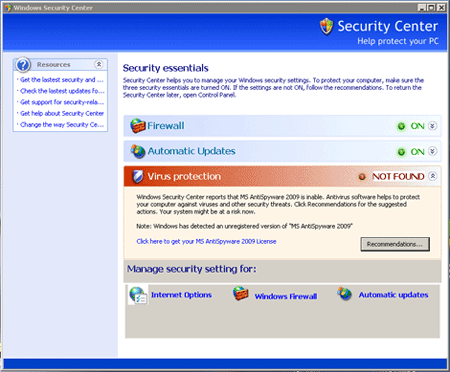Click the red NOT FOUND status indicator
The image size is (450, 372).
(x=362, y=176)
